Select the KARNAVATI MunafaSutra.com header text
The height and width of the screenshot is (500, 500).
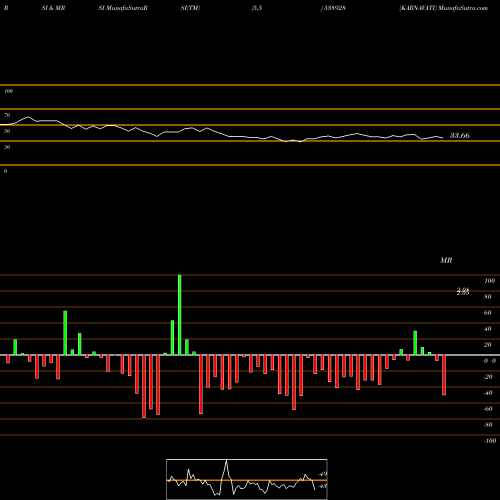443,8
